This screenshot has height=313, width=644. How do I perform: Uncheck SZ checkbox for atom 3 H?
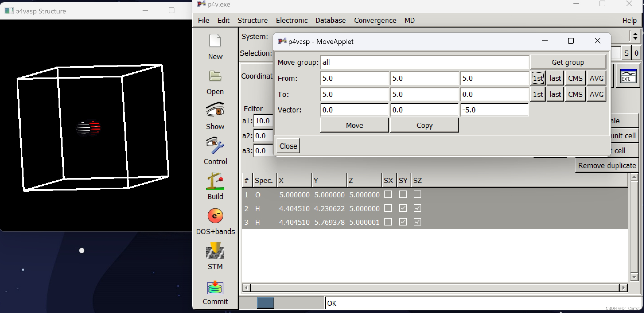click(417, 222)
